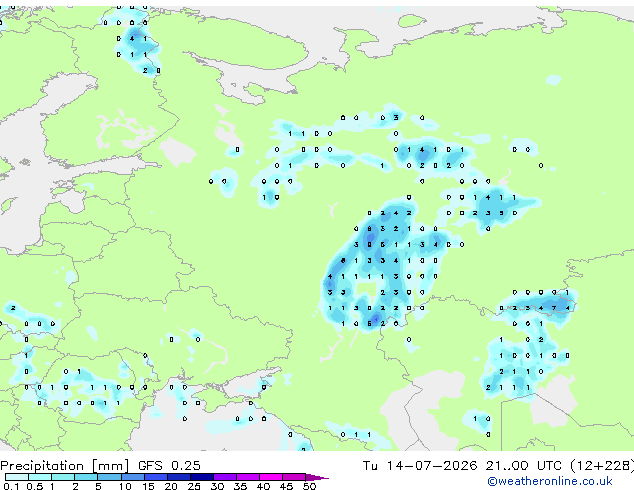Select the 5–10 mm legend color swatch

click(x=109, y=477)
